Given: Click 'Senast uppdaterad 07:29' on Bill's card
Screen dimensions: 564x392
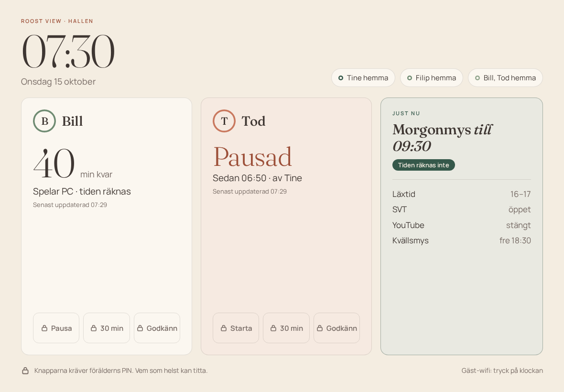Looking at the screenshot, I should pyautogui.click(x=70, y=205).
